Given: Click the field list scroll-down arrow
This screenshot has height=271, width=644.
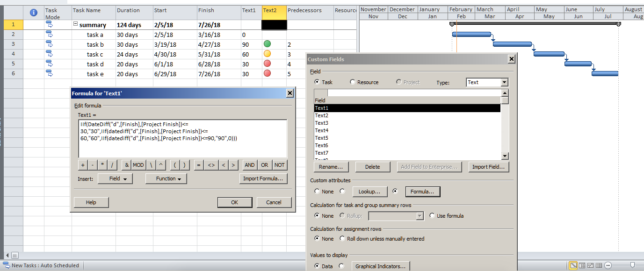Looking at the screenshot, I should [505, 156].
